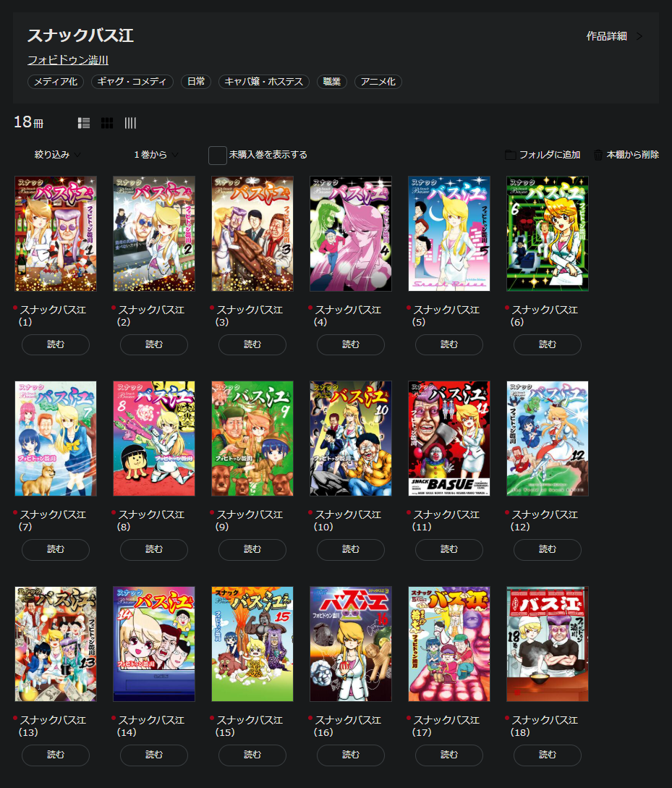672x788 pixels.
Task: Switch to list view layout icon
Action: [x=84, y=123]
